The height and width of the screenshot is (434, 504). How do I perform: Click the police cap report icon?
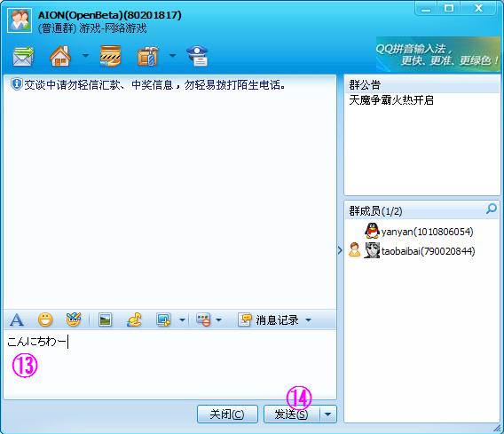(x=197, y=56)
